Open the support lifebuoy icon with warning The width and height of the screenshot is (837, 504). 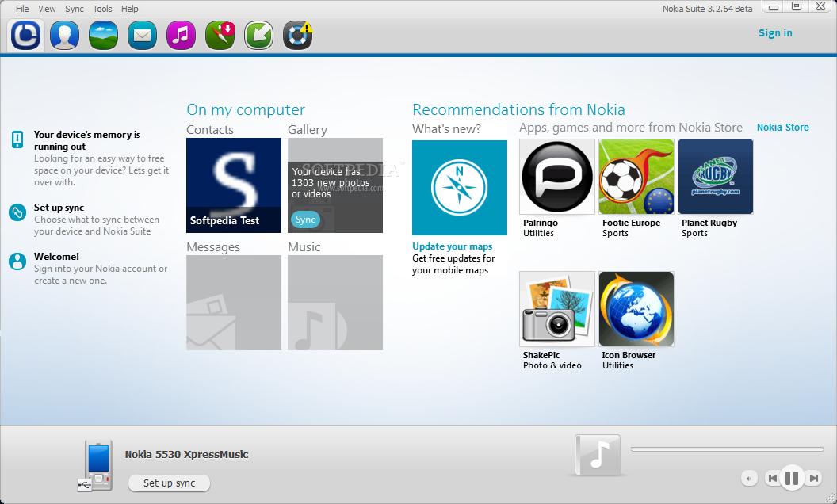pos(298,35)
